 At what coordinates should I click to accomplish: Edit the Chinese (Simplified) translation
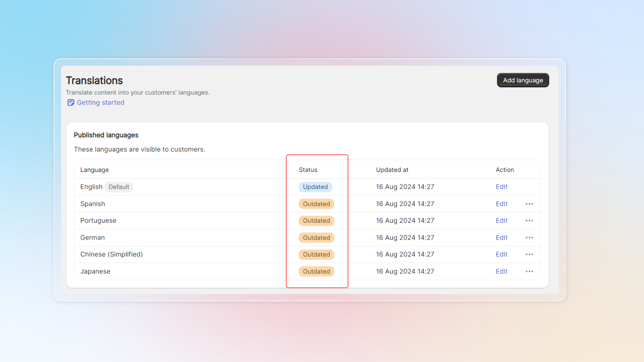(x=501, y=254)
